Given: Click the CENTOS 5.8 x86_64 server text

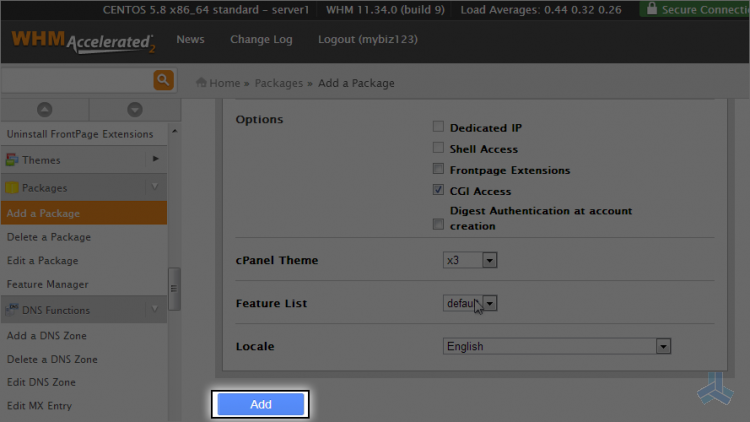Looking at the screenshot, I should click(x=206, y=10).
